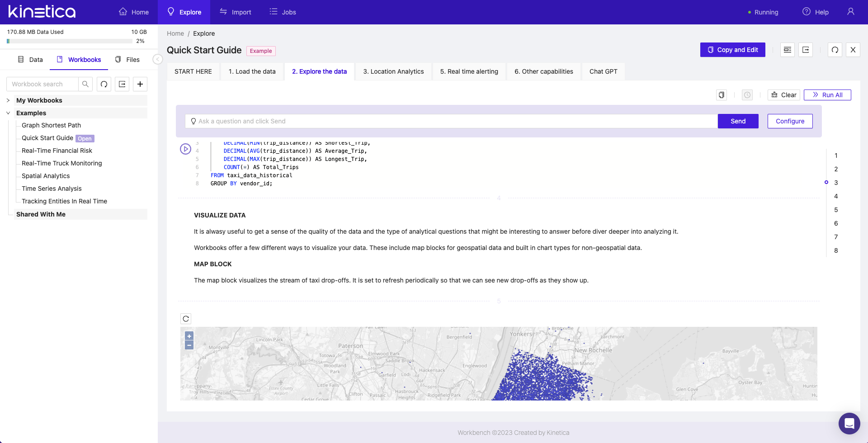Open the Shared With Me section

[41, 214]
